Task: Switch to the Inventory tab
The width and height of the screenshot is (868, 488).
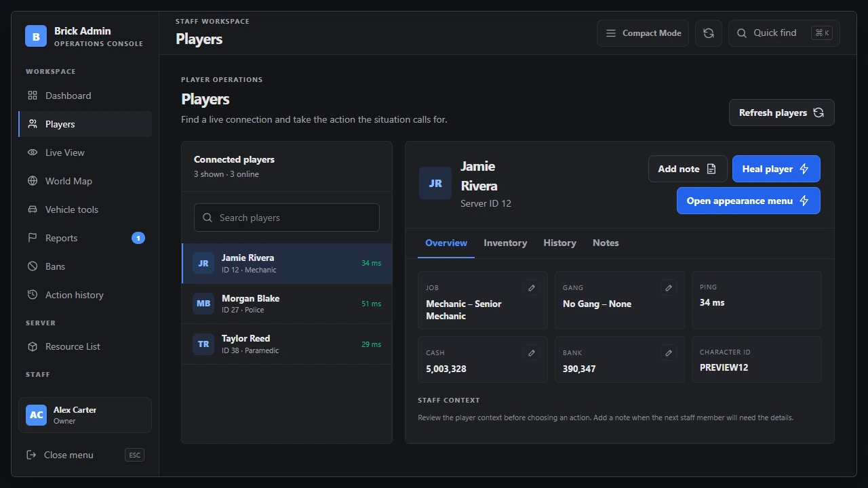Action: point(505,243)
